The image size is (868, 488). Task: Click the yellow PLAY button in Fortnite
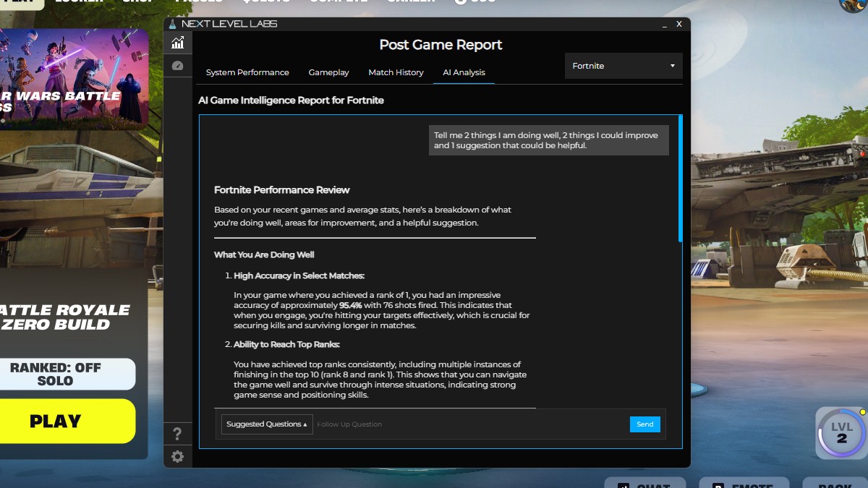tap(67, 421)
